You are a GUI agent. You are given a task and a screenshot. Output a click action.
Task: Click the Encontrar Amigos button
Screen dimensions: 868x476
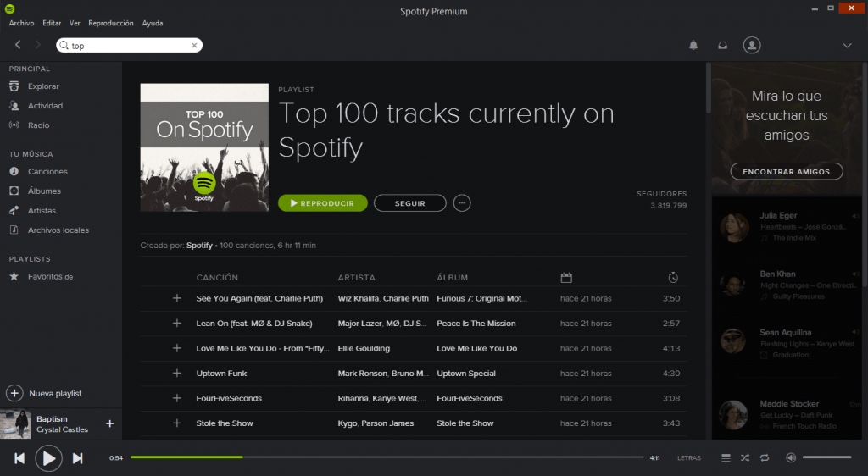pos(787,172)
